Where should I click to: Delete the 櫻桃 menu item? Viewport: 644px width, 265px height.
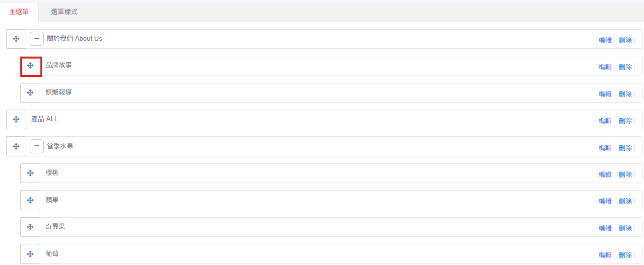[x=625, y=174]
